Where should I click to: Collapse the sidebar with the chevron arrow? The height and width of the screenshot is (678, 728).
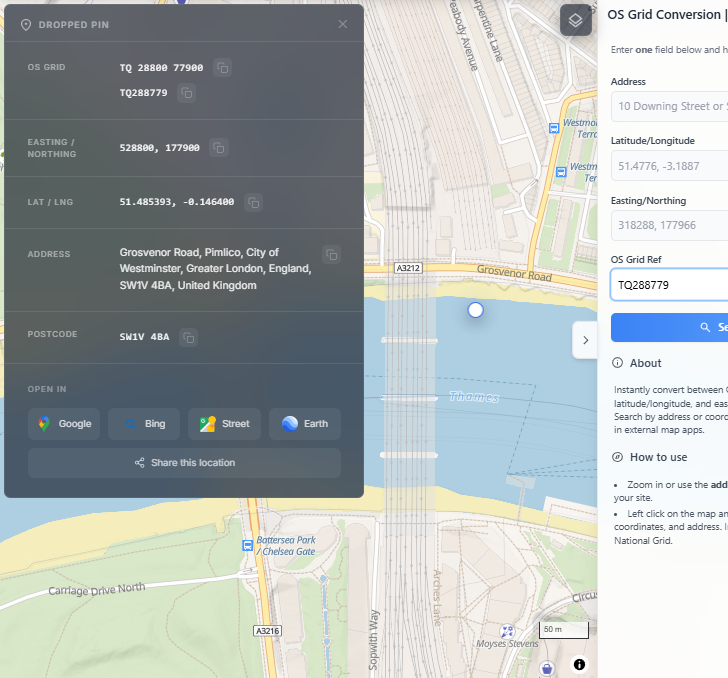tap(585, 340)
